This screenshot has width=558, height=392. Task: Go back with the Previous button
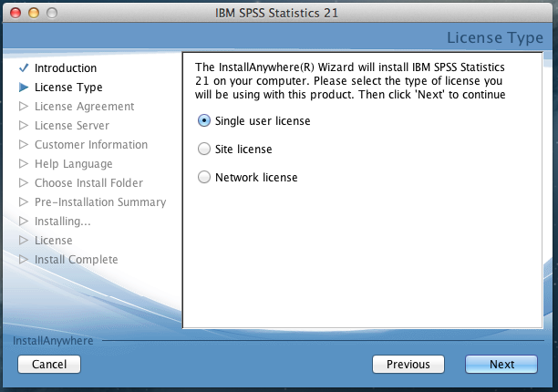pos(408,364)
